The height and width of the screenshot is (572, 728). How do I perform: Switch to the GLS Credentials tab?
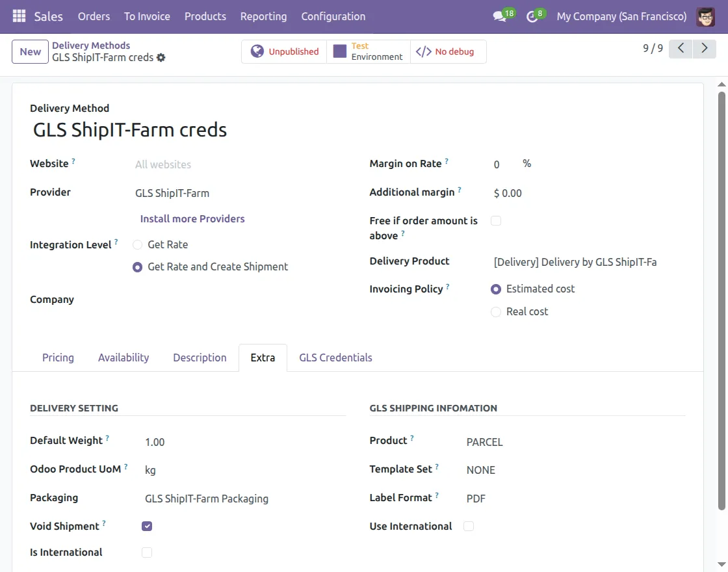(335, 357)
